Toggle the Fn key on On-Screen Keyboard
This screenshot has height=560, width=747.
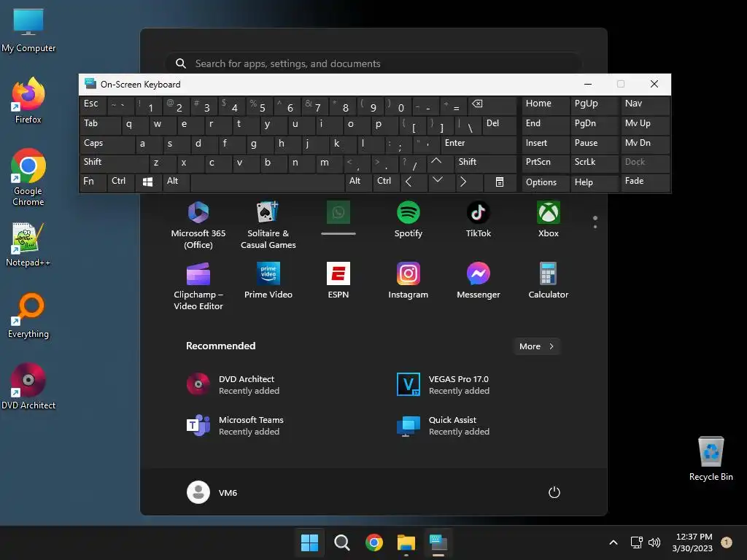(93, 182)
